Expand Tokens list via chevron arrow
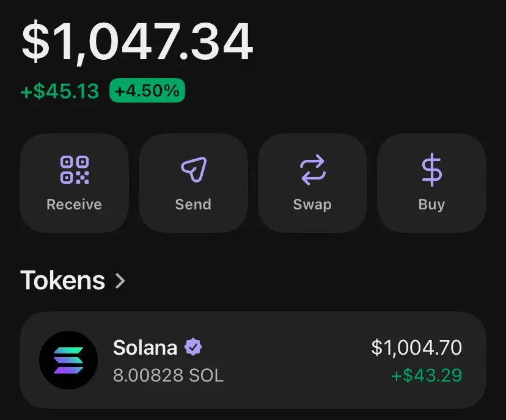 (120, 281)
